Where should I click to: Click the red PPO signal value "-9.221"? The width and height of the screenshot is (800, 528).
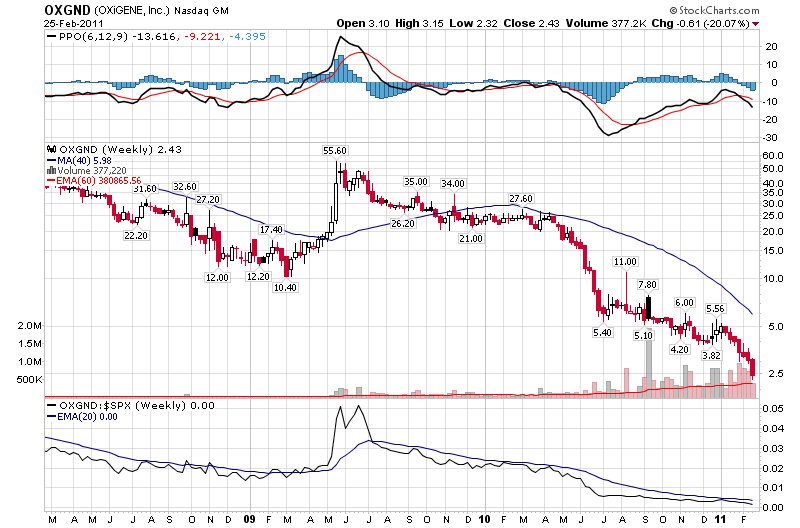(x=203, y=37)
